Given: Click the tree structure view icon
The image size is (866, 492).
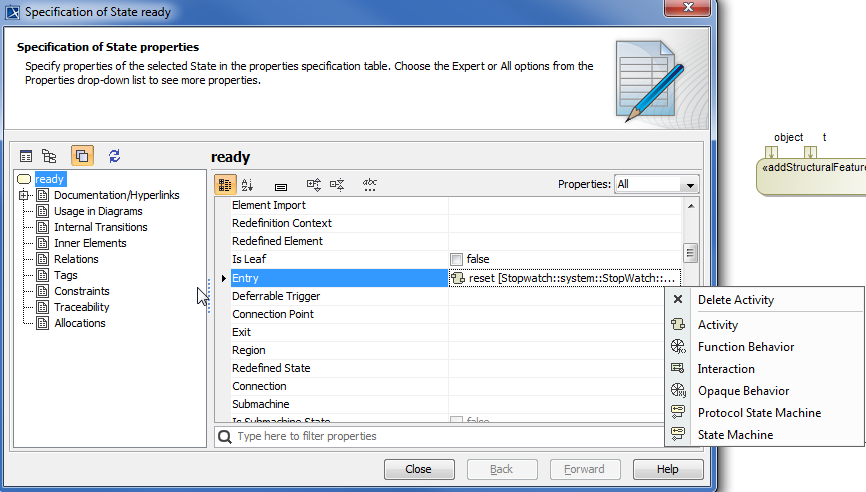Looking at the screenshot, I should [x=49, y=156].
